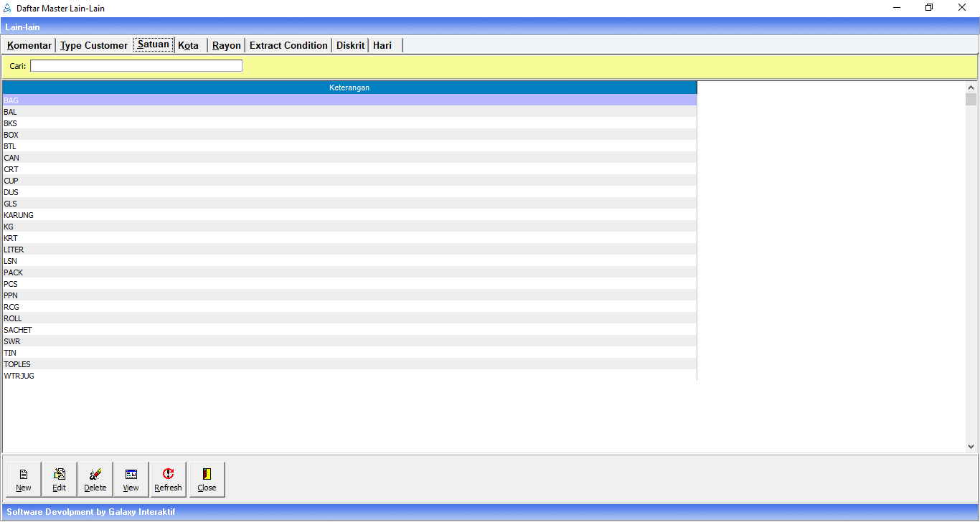The image size is (980, 522).
Task: Click the Edit icon button
Action: pos(59,480)
